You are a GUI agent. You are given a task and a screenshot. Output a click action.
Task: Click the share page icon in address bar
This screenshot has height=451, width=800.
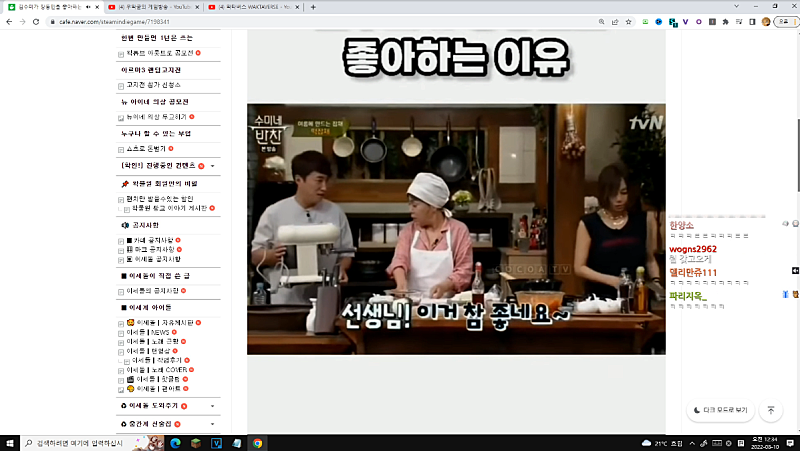click(x=615, y=22)
